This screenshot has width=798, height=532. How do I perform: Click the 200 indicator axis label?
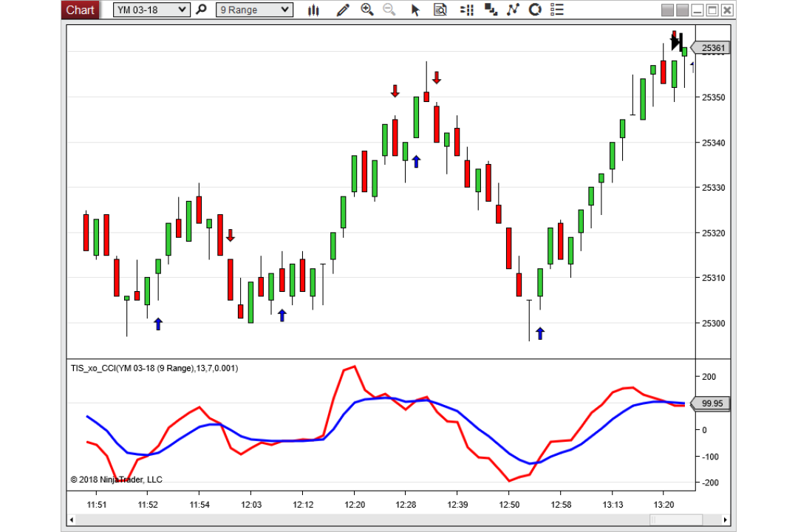pos(709,377)
